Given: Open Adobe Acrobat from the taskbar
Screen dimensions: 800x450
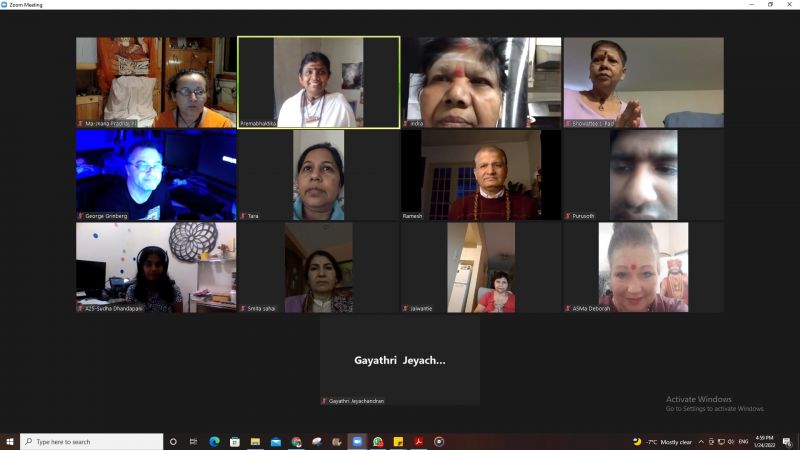Looking at the screenshot, I should (x=418, y=441).
